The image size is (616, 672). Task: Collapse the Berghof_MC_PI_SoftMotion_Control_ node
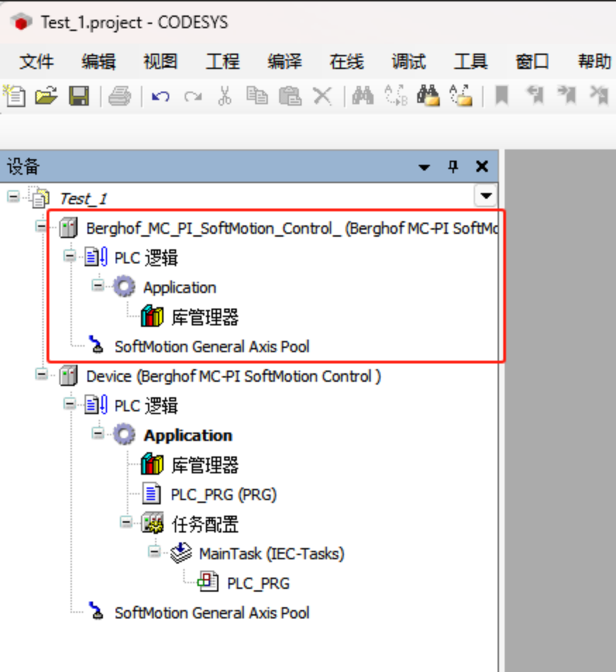(x=42, y=226)
